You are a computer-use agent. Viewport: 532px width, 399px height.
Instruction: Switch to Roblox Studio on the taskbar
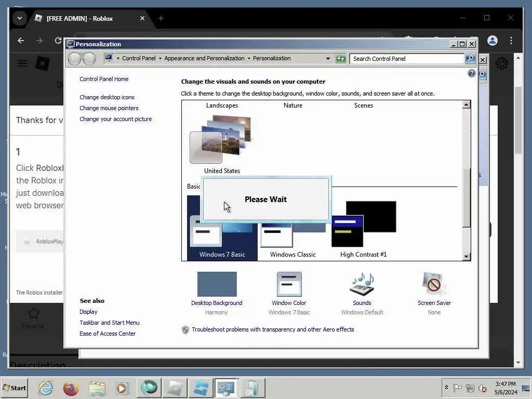click(x=200, y=388)
